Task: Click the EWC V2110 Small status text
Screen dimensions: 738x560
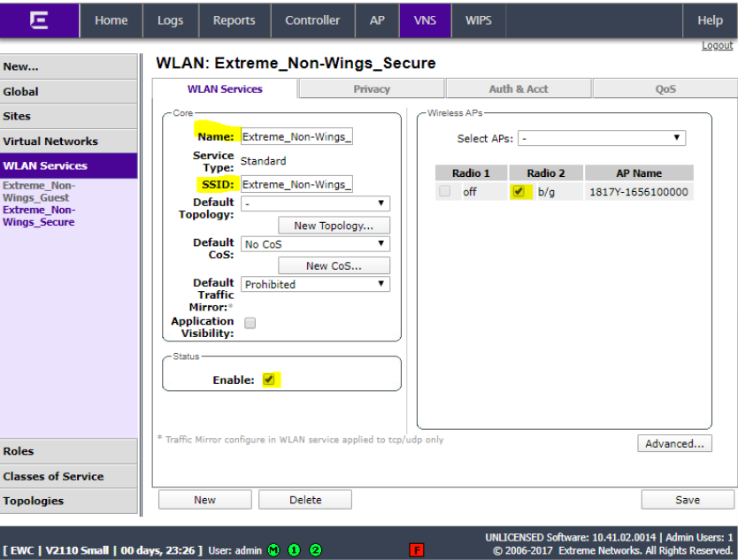Action: click(x=103, y=550)
